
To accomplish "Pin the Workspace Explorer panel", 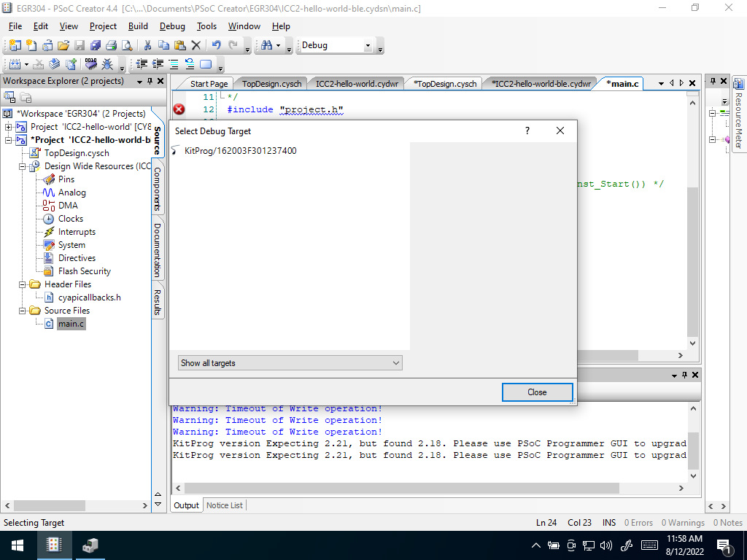I will 150,81.
